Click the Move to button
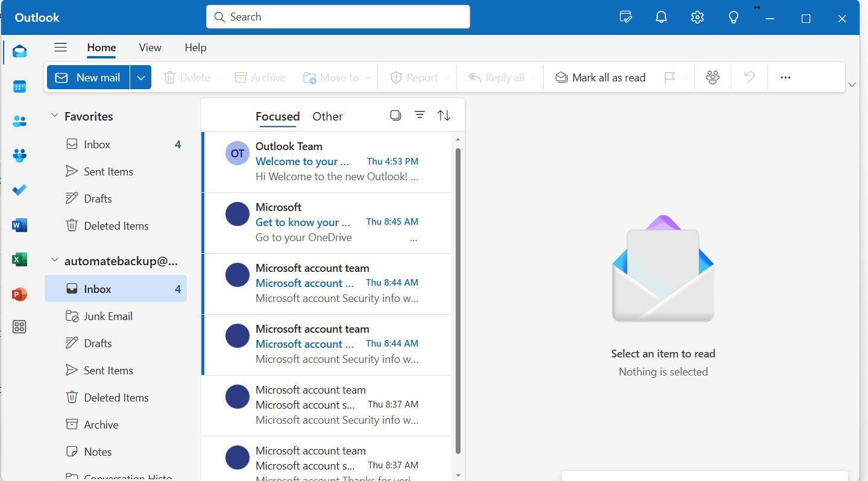Screen dimensions: 868x481 tap(332, 78)
